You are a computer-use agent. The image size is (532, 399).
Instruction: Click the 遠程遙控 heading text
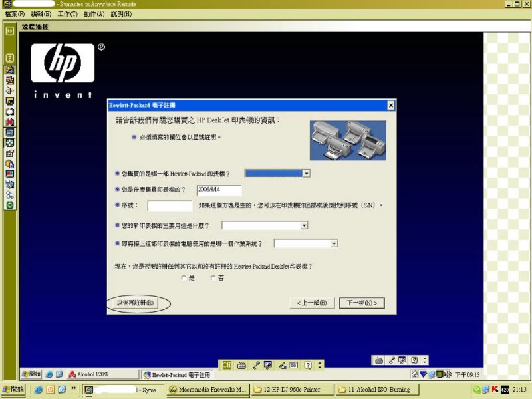[35, 27]
